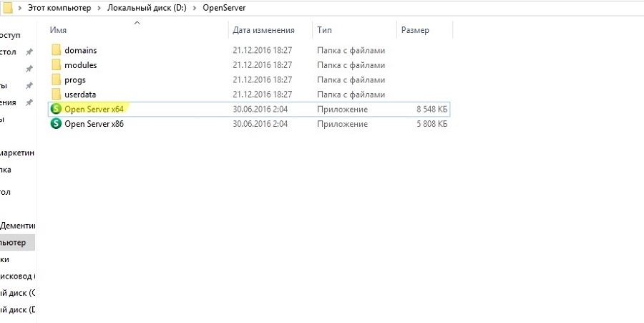Click Папка с файлами type of userdata

[351, 95]
